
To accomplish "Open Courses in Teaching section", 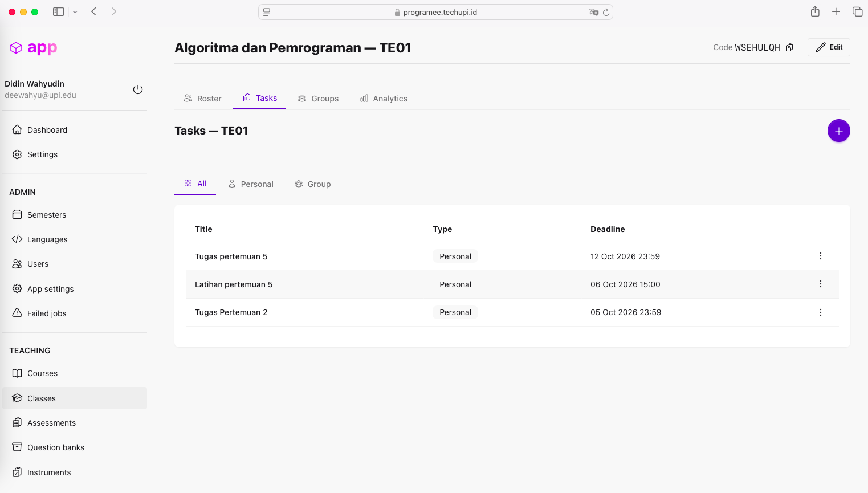I will tap(75, 373).
